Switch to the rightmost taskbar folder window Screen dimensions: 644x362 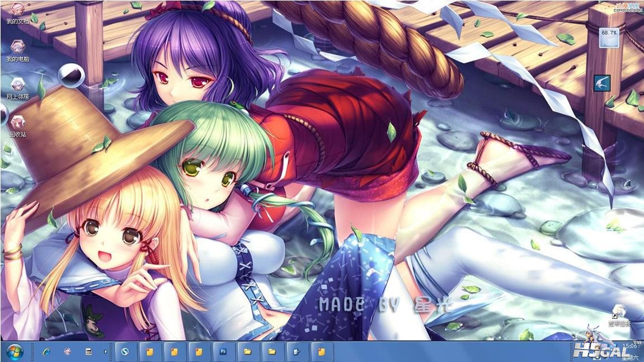pos(321,352)
